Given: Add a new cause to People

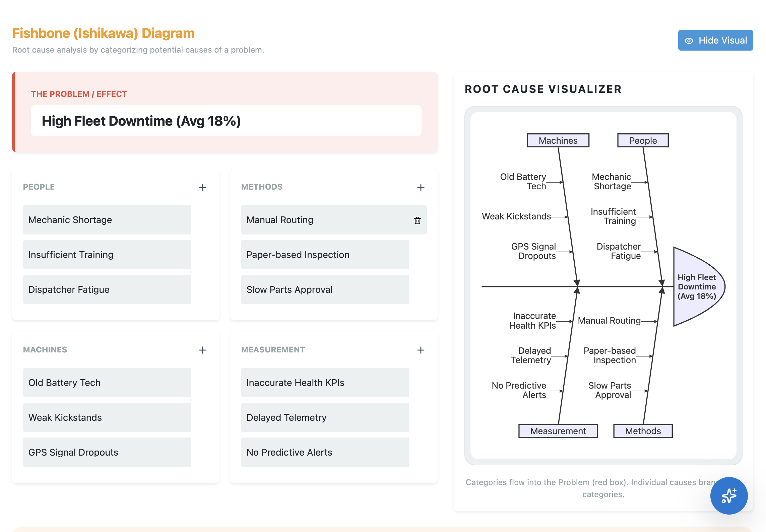Looking at the screenshot, I should tap(203, 187).
